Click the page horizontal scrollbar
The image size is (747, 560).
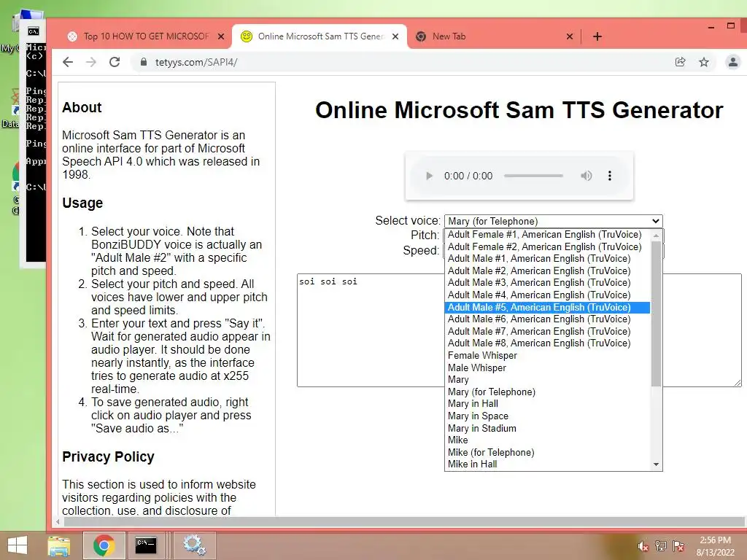(403, 522)
